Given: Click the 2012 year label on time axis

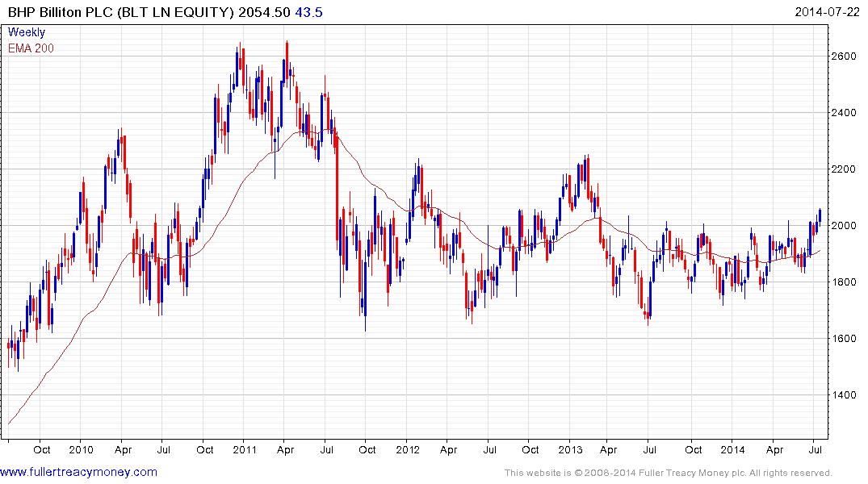Looking at the screenshot, I should pyautogui.click(x=408, y=449).
